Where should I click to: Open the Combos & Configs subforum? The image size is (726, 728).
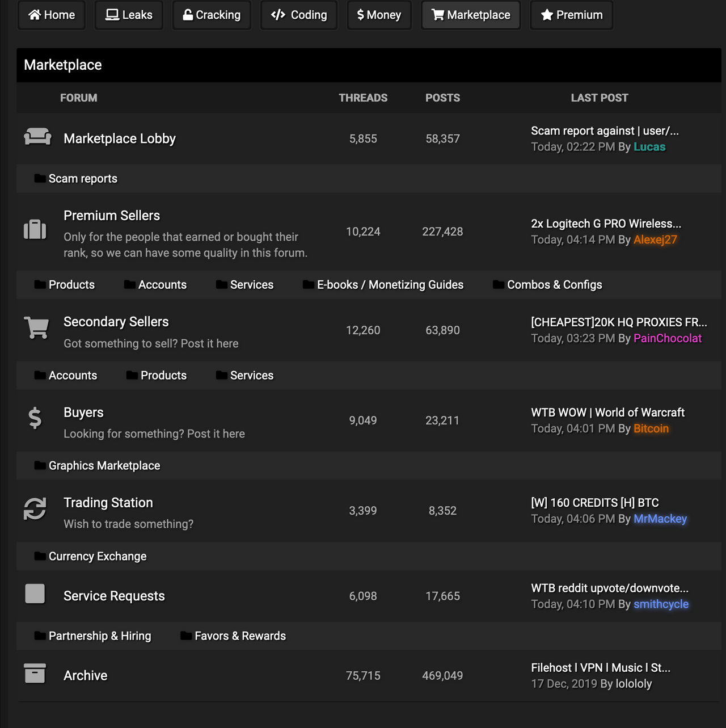(555, 285)
